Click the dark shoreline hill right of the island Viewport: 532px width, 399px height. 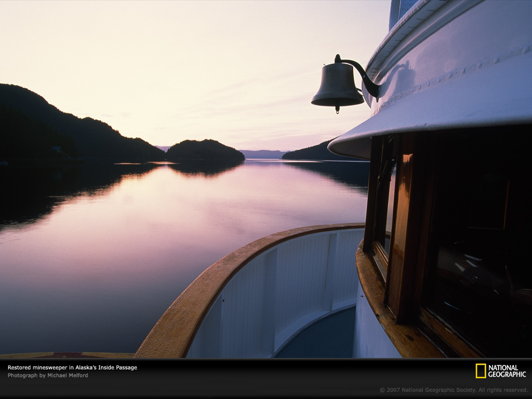point(312,152)
